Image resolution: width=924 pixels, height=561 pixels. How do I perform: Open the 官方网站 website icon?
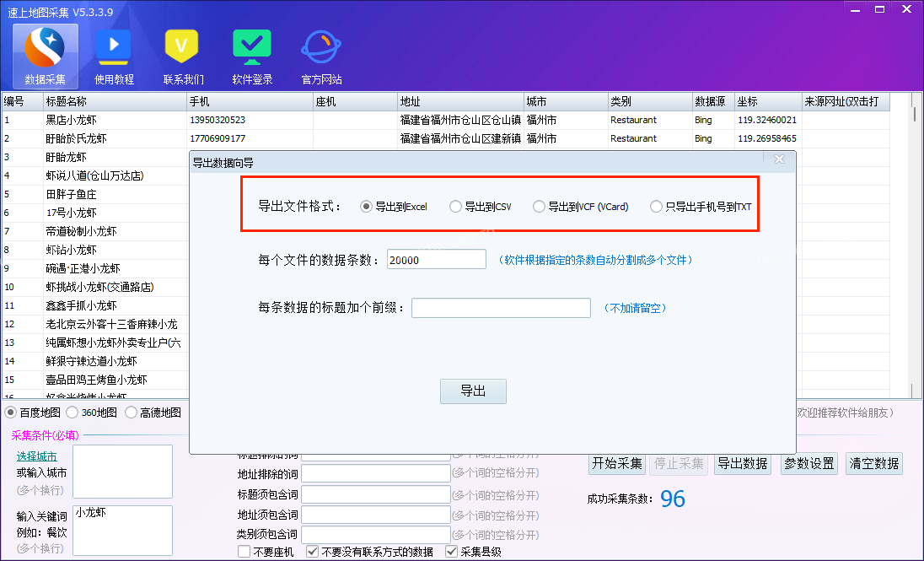tap(321, 57)
